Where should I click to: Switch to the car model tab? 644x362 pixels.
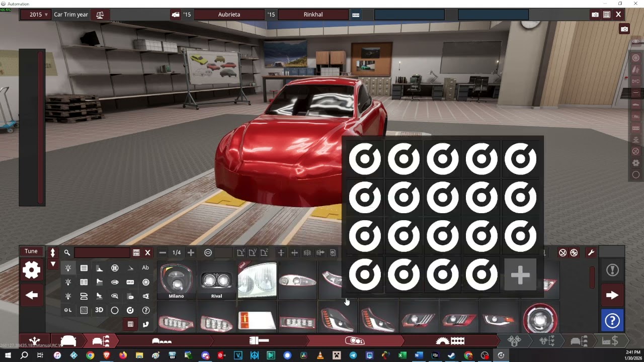click(68, 341)
